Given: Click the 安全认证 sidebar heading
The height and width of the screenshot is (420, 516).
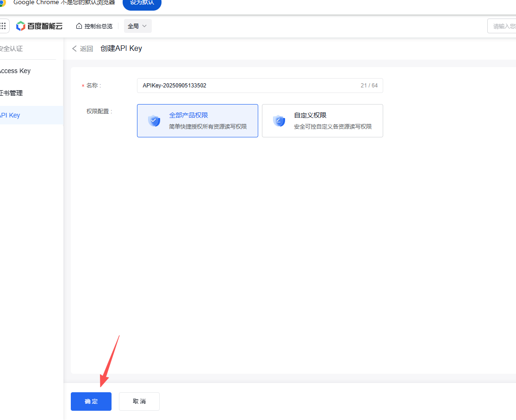Looking at the screenshot, I should coord(11,49).
